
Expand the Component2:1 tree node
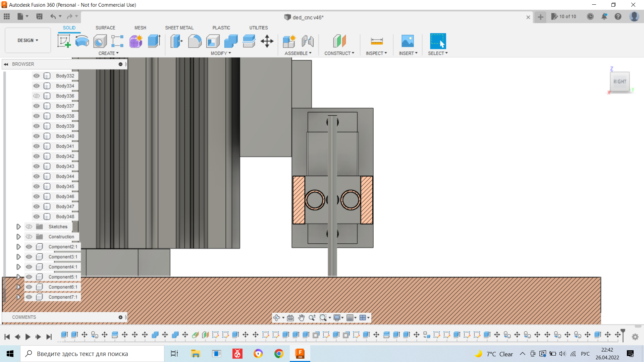click(x=18, y=247)
